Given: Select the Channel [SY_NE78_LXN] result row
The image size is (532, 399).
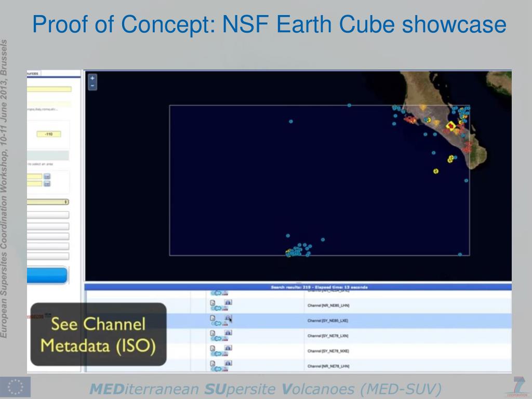Looking at the screenshot, I should pos(298,336).
